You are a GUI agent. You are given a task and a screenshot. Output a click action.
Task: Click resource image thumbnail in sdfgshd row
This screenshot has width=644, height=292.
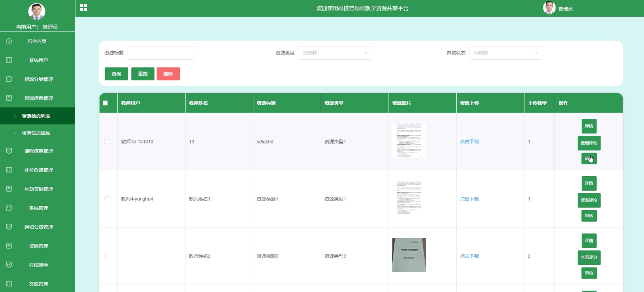click(x=409, y=141)
